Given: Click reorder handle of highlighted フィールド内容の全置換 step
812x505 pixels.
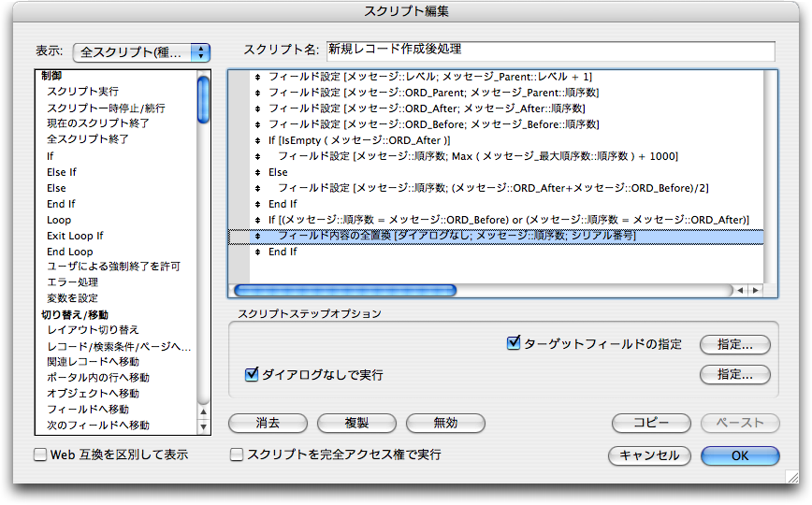Looking at the screenshot, I should pyautogui.click(x=257, y=237).
